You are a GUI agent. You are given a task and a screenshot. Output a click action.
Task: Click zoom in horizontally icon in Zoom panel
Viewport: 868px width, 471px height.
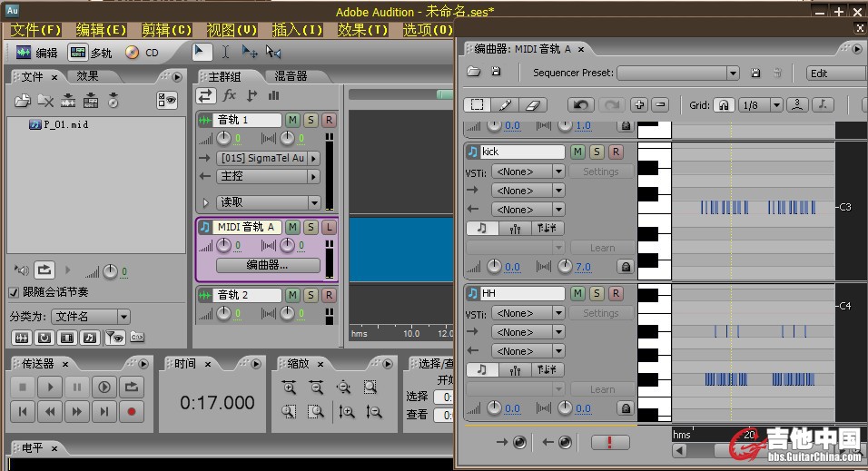289,387
